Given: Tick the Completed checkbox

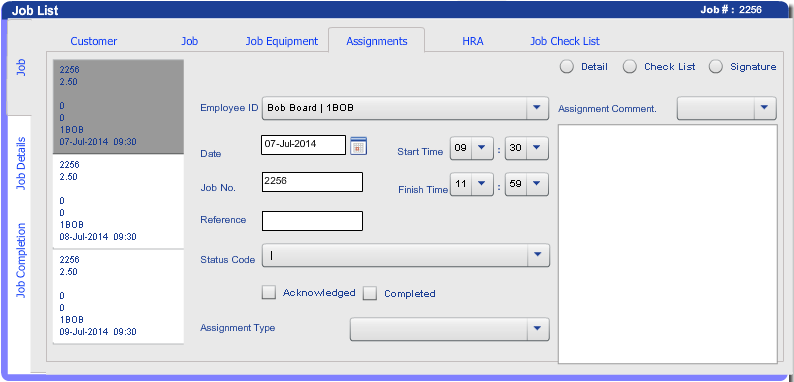Looking at the screenshot, I should point(370,293).
